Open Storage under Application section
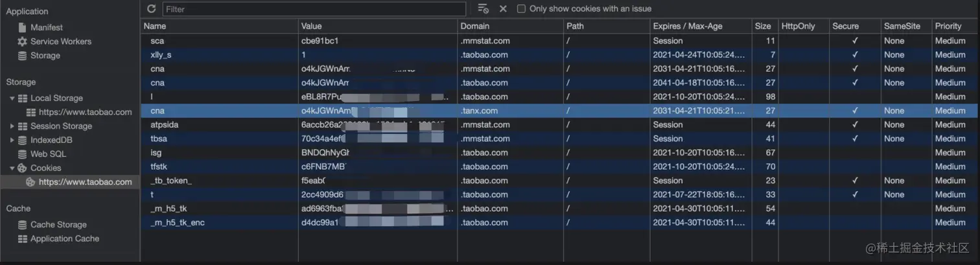The image size is (980, 265). click(x=45, y=56)
